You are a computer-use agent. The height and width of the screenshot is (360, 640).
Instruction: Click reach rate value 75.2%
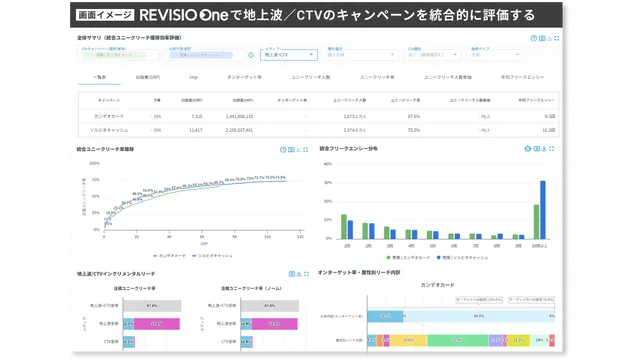pos(413,130)
